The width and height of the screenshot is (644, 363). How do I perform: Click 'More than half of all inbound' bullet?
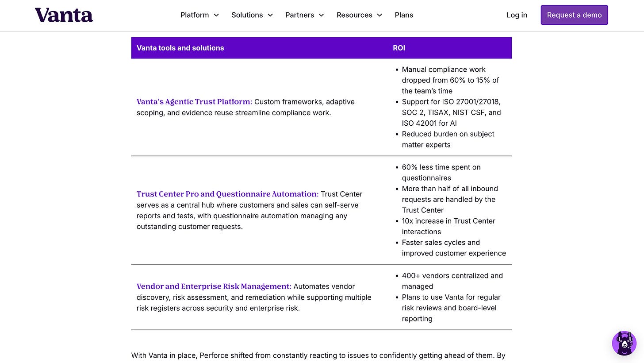pos(450,199)
